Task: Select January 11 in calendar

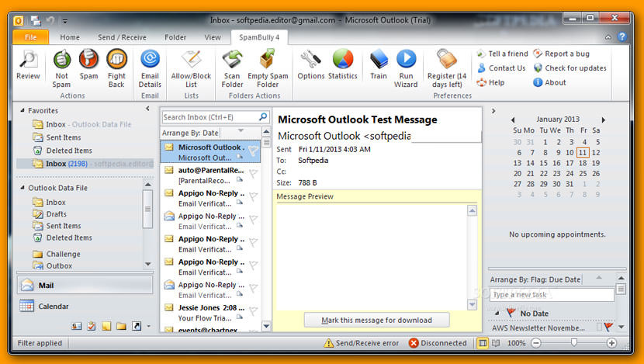Action: click(x=583, y=152)
